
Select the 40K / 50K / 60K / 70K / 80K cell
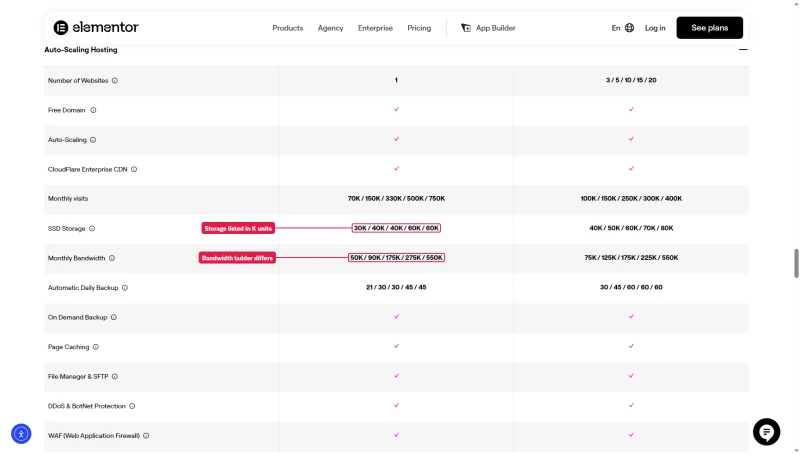(631, 228)
